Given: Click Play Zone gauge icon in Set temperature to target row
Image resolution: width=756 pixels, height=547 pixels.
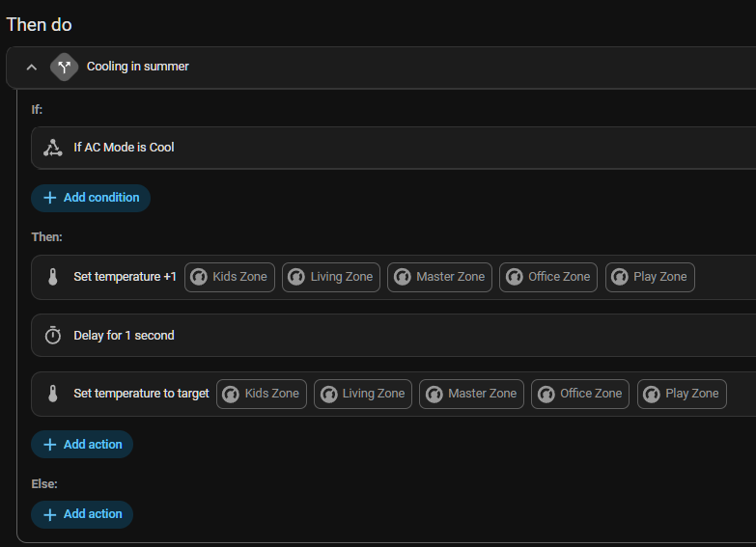Looking at the screenshot, I should pyautogui.click(x=652, y=395).
